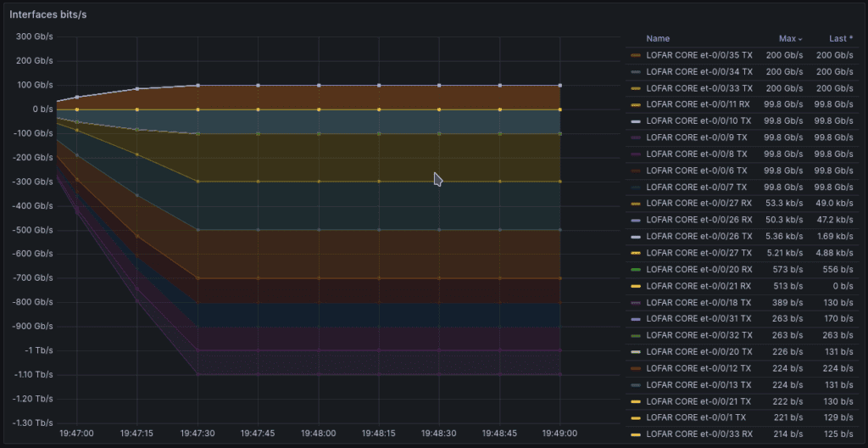Click the -1.10 Tb/s y-axis label

[x=32, y=375]
